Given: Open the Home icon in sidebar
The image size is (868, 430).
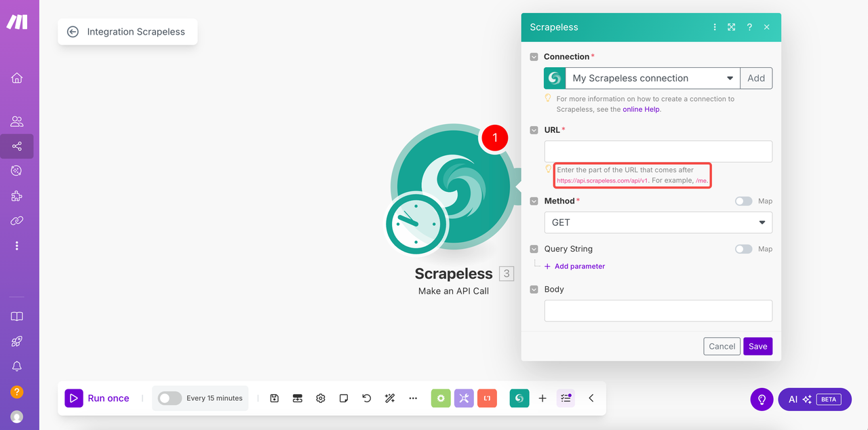Looking at the screenshot, I should (x=17, y=78).
